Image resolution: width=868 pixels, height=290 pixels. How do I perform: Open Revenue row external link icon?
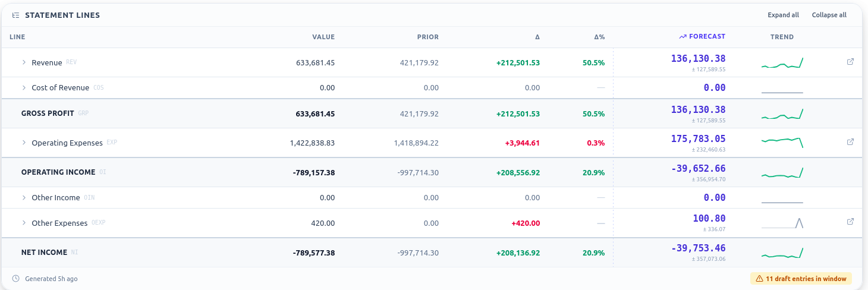[x=850, y=62]
